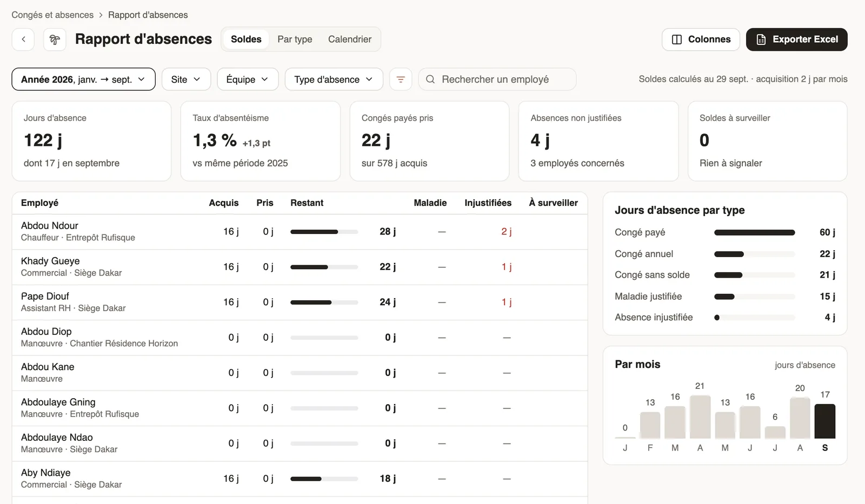Open the Équipe filter dropdown
This screenshot has width=865, height=504.
pyautogui.click(x=248, y=79)
